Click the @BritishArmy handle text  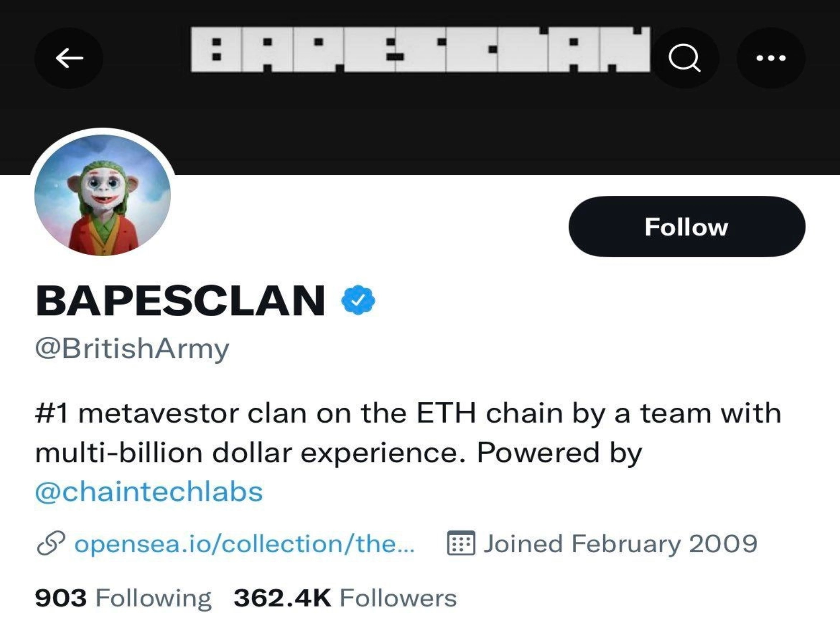[x=132, y=348]
